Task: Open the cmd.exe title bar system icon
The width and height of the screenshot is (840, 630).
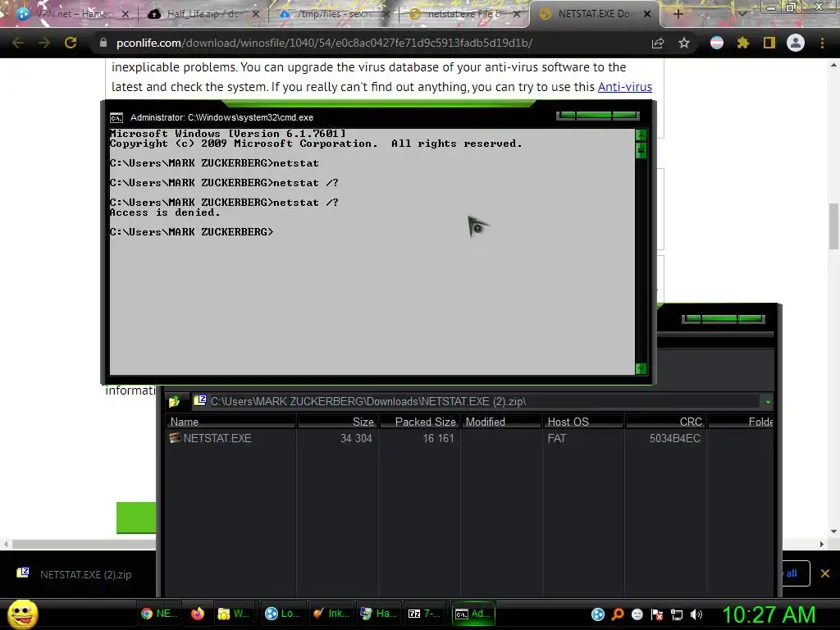Action: tap(116, 118)
